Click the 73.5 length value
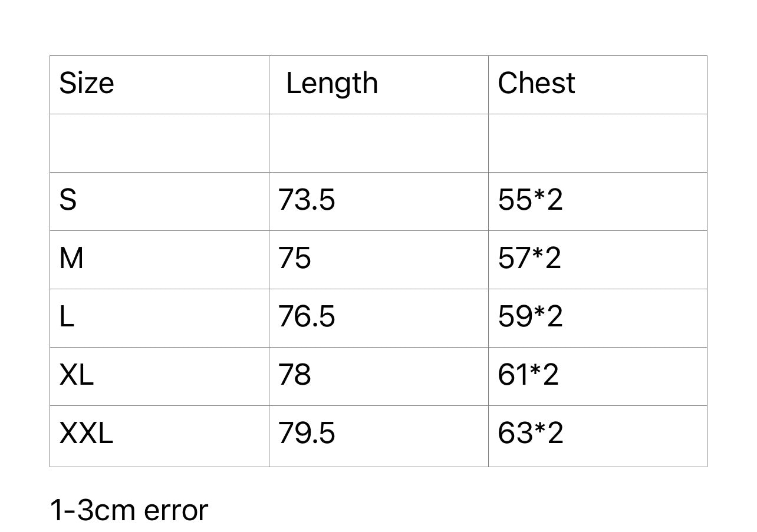 pos(307,200)
